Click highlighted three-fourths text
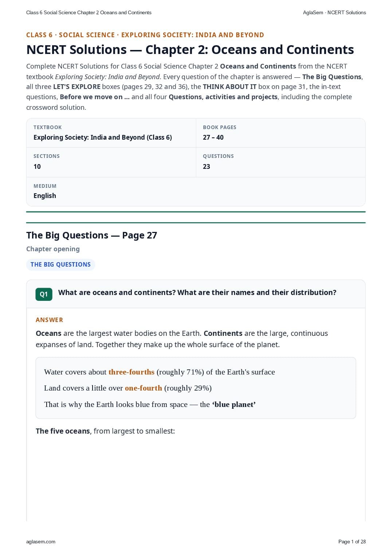This screenshot has width=392, height=555. coord(132,372)
